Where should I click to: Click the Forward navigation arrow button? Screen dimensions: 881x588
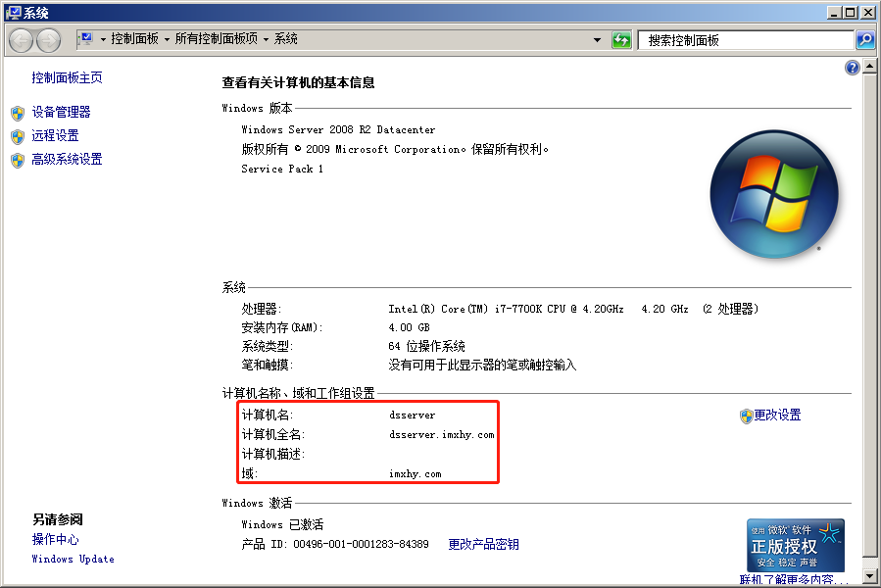pyautogui.click(x=49, y=40)
